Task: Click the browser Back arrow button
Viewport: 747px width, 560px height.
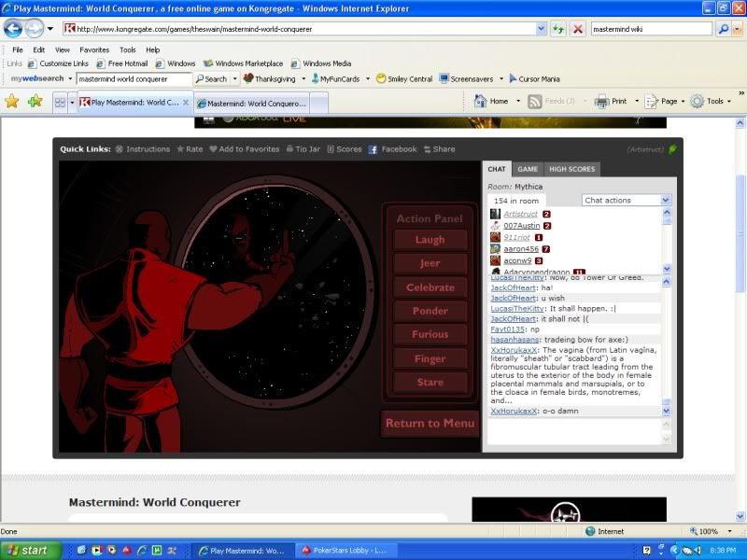Action: tap(13, 29)
